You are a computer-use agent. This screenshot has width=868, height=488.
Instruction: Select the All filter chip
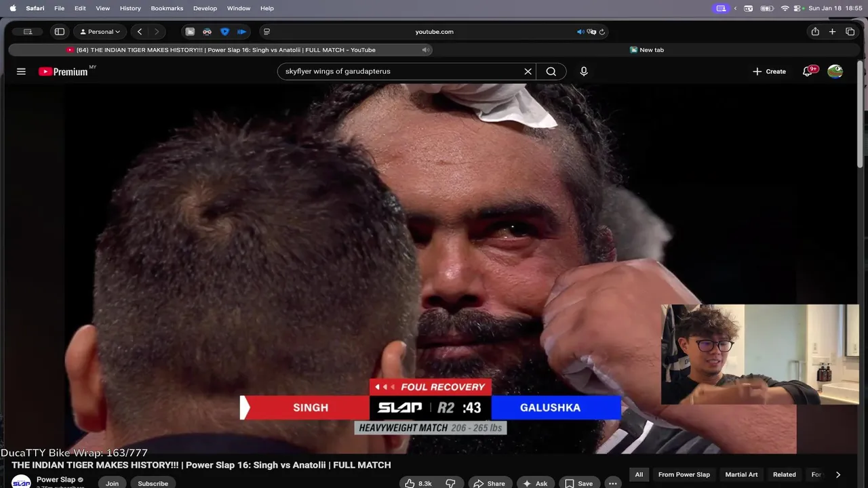click(x=639, y=474)
